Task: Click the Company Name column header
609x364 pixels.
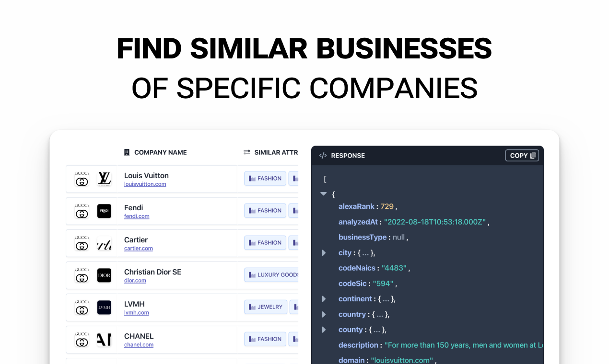Action: pyautogui.click(x=155, y=152)
